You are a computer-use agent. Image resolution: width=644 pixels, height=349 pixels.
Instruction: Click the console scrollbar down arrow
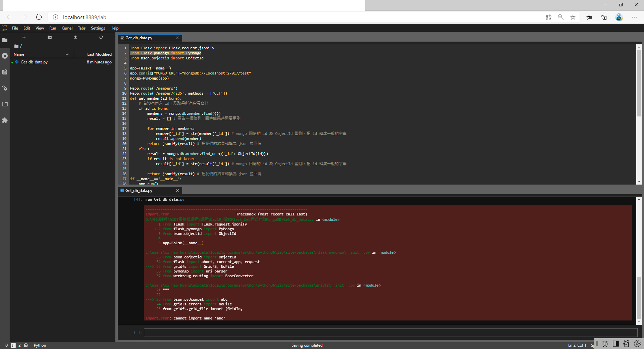639,322
